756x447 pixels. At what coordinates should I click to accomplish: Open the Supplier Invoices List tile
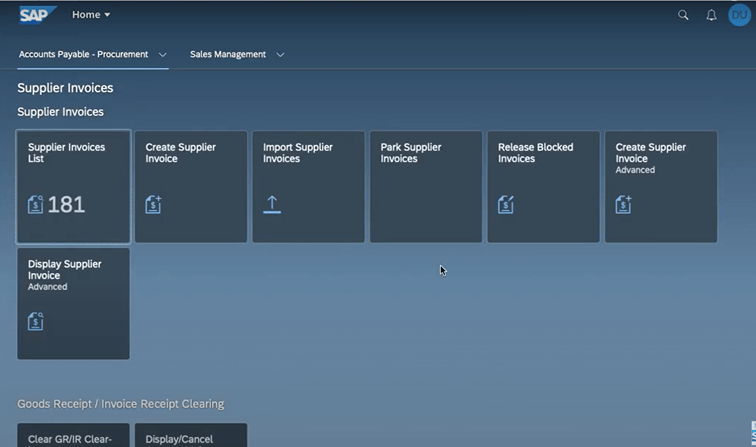[x=73, y=186]
